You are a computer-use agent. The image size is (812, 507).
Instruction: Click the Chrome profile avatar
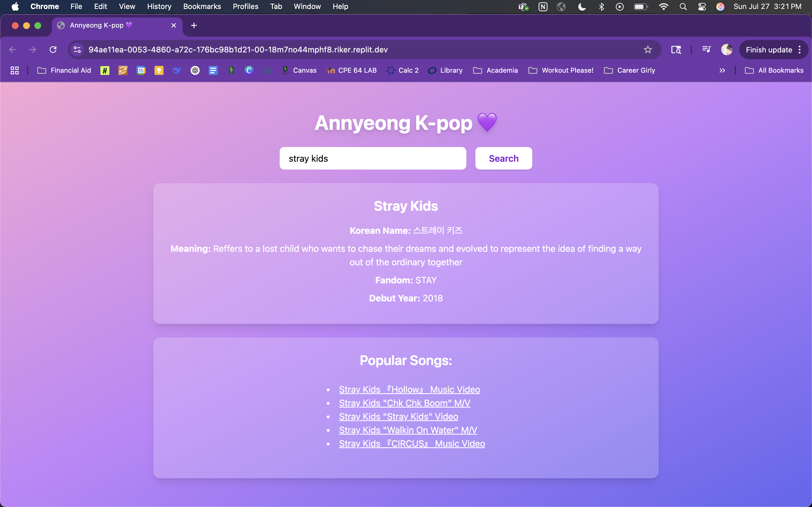tap(727, 50)
